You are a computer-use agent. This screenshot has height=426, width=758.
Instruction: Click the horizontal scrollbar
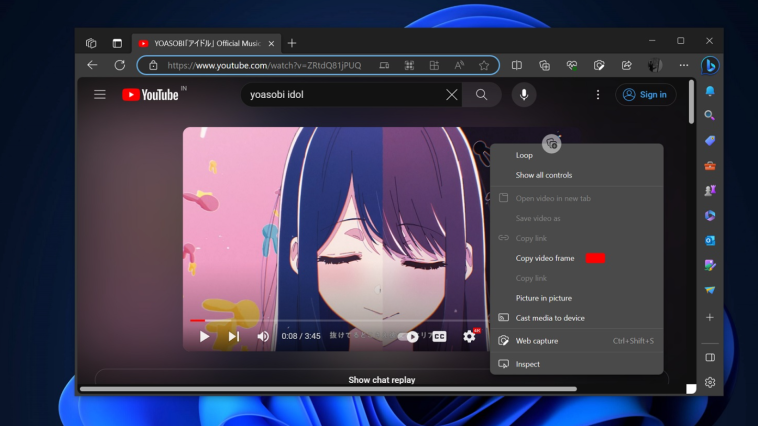(328, 389)
